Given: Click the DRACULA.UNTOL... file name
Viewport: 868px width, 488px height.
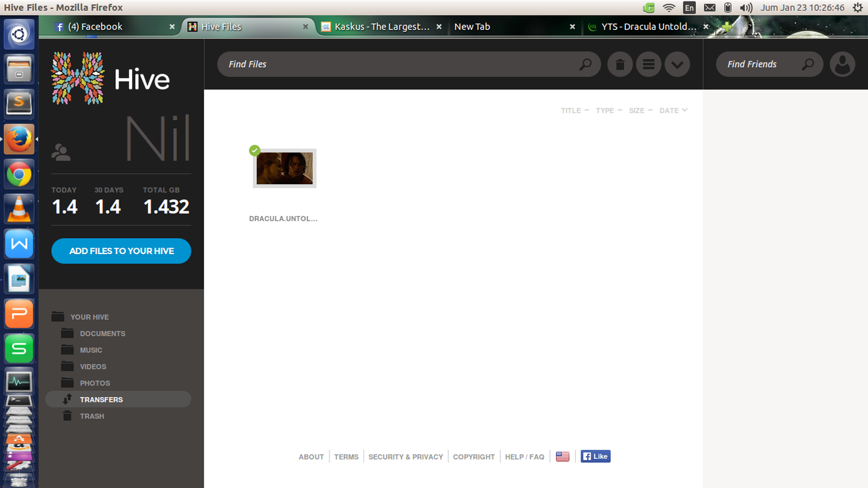Looking at the screenshot, I should pos(283,219).
